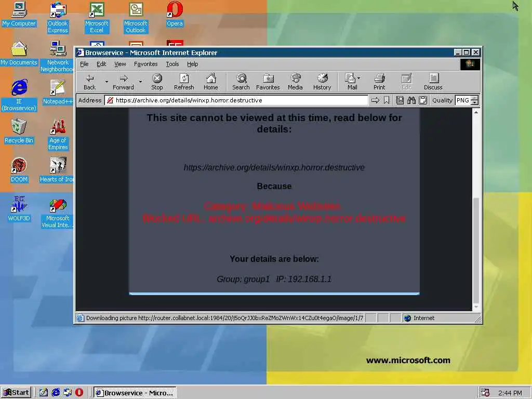The image size is (532, 399).
Task: Click the system tray scheduler icon
Action: pyautogui.click(x=485, y=393)
